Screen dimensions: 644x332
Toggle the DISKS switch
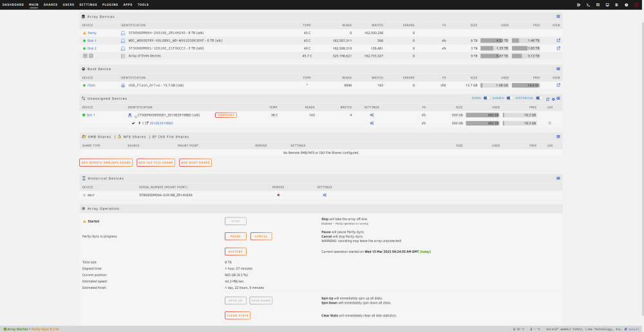pos(487,98)
